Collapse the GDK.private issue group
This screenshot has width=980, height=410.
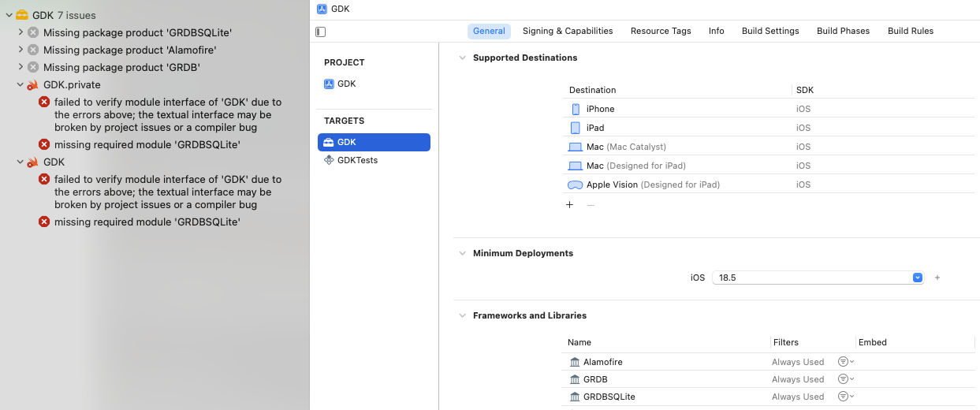(x=20, y=84)
